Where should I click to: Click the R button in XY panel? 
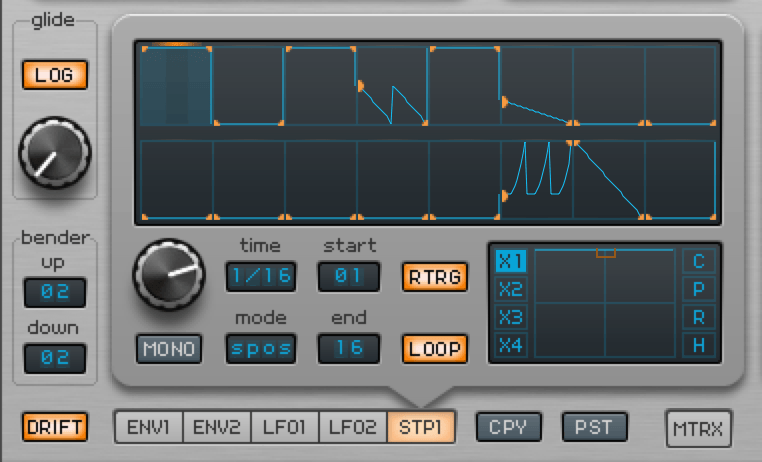coord(699,318)
